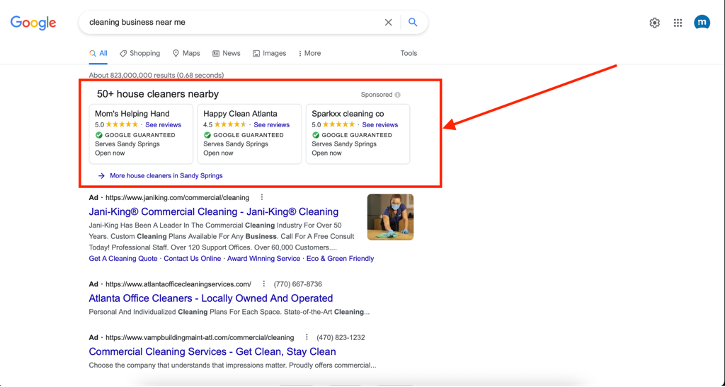Click phone number (770) 667-8736

298,284
